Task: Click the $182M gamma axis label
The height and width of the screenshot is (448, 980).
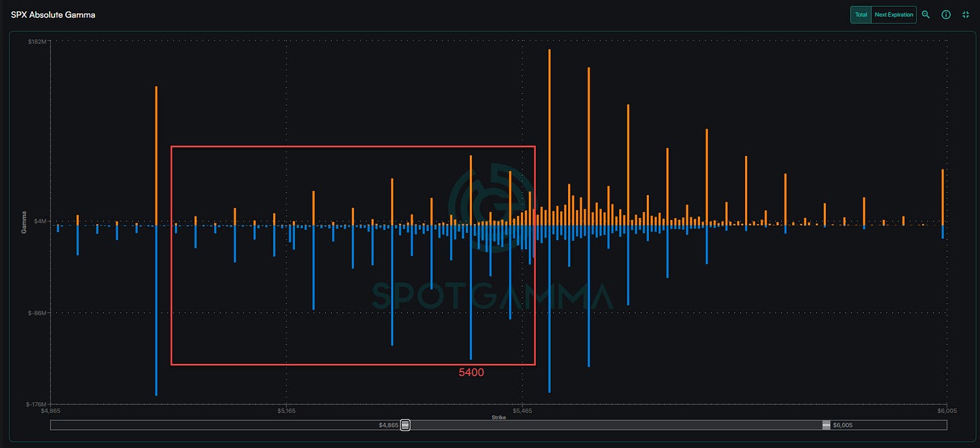Action: [x=37, y=41]
